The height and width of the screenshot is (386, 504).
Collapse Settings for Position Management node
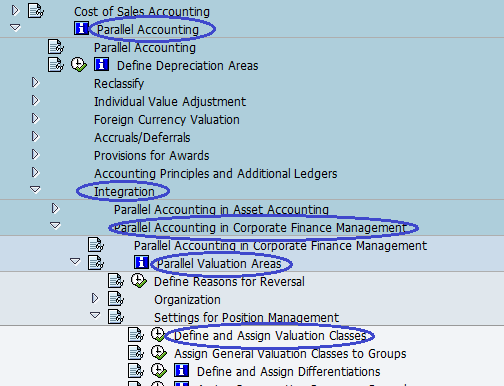coord(95,315)
